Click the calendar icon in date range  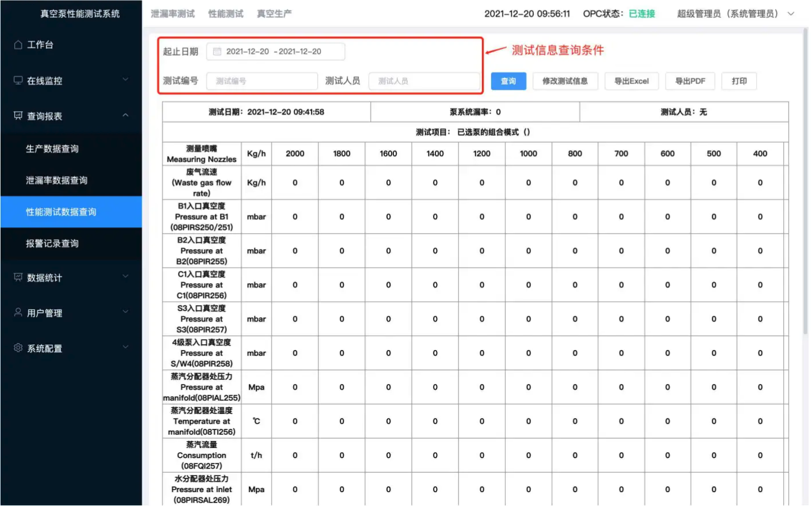pos(217,51)
